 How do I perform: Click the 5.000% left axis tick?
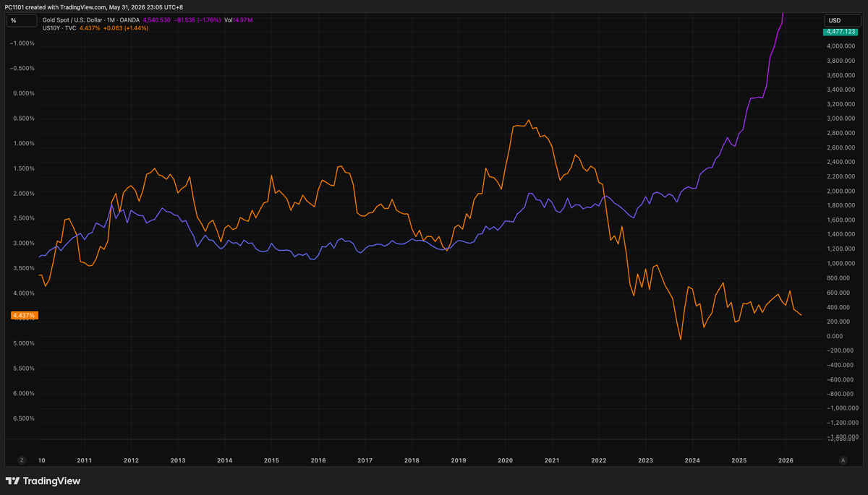[x=24, y=343]
